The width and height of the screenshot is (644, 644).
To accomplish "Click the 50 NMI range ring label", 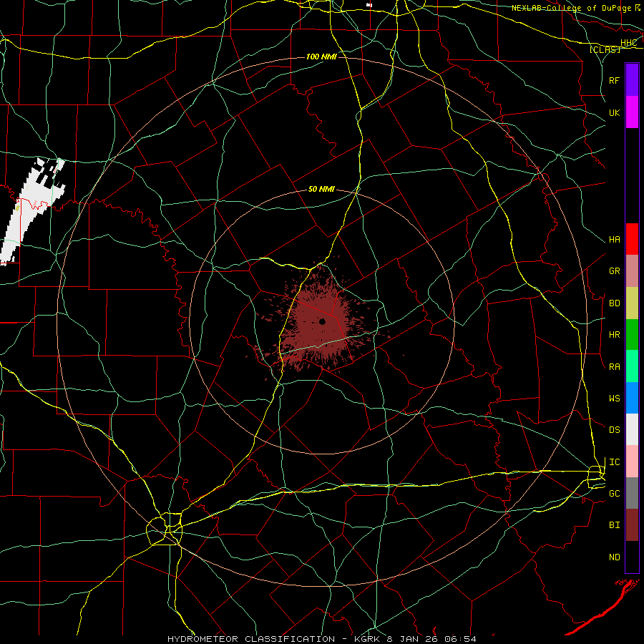I will 321,190.
